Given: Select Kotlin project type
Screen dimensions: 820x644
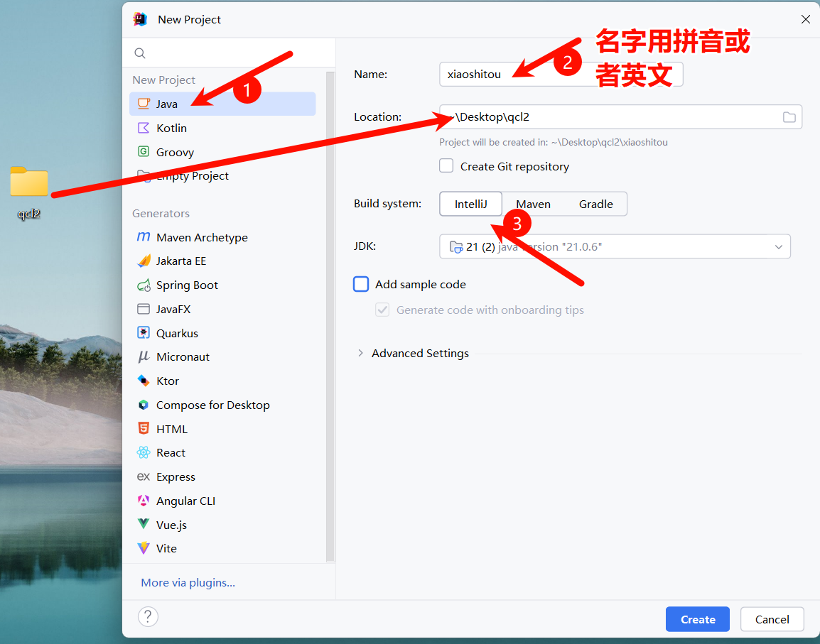Looking at the screenshot, I should click(x=222, y=128).
